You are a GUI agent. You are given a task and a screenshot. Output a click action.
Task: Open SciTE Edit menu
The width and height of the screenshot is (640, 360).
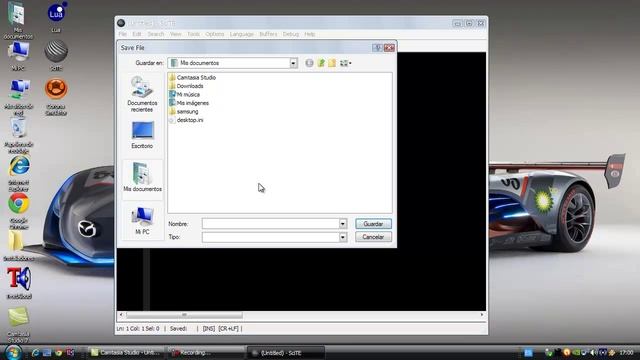(x=137, y=34)
